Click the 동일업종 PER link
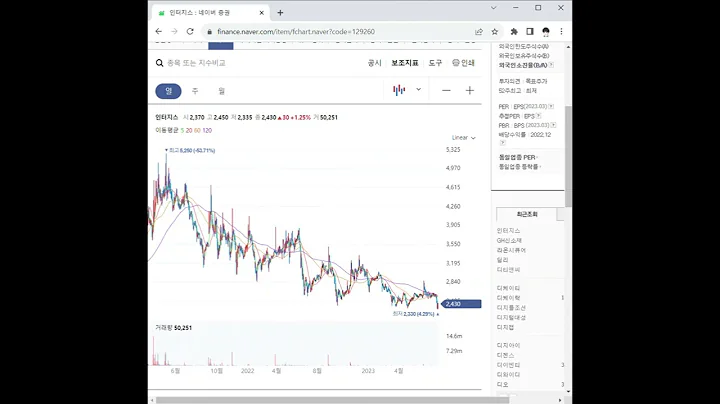Viewport: 720px width, 404px height. (518, 157)
